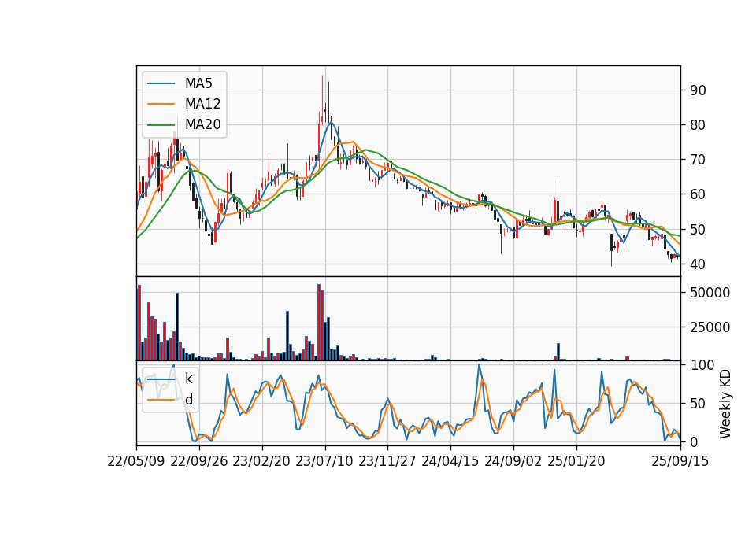Click the MA20 legend label
The image size is (756, 543).
point(202,125)
